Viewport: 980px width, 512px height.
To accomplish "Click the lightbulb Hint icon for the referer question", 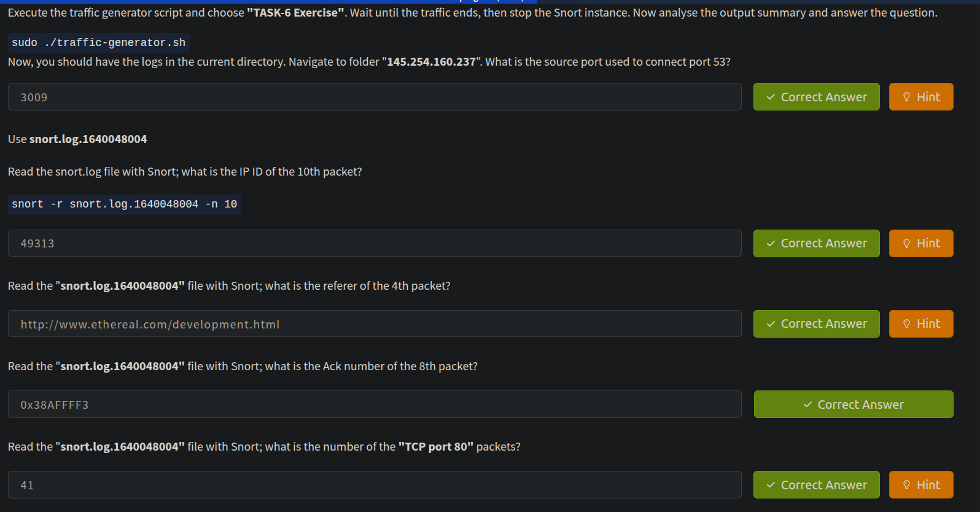I will 906,324.
